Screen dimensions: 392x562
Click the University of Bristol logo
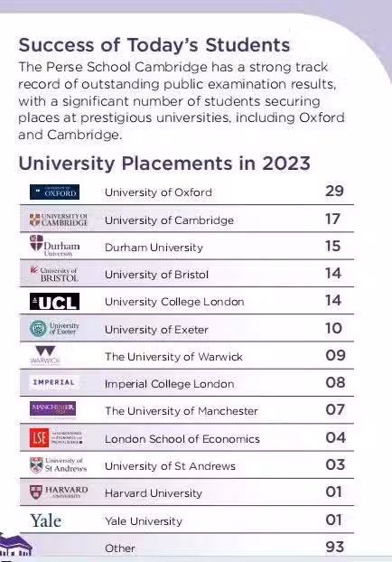tap(54, 274)
